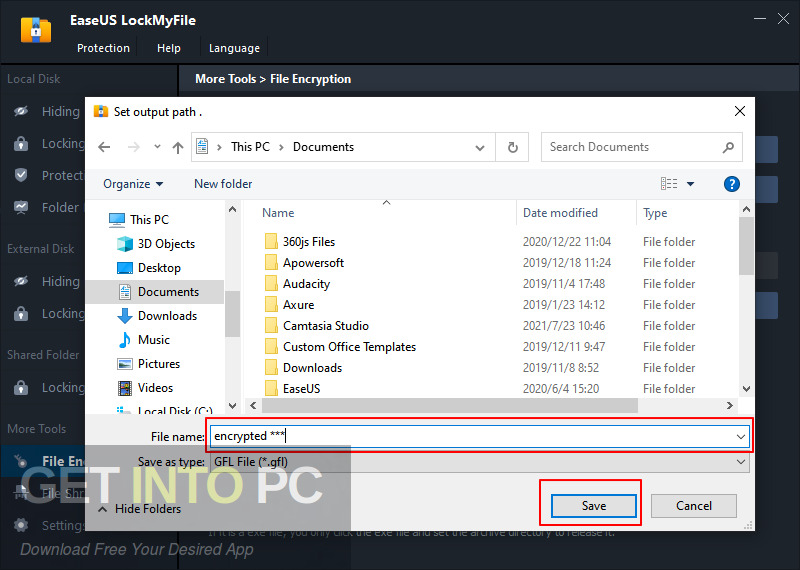
Task: Click scroll right arrow of file list
Action: [x=730, y=405]
